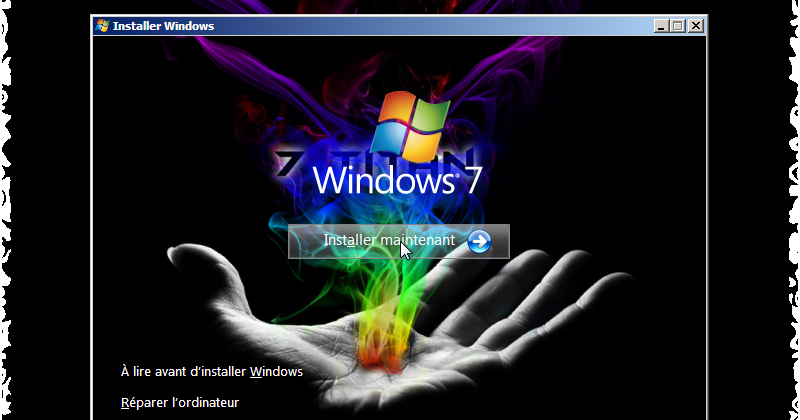Click the Installer Windows title text
Image resolution: width=800 pixels, height=420 pixels.
click(163, 26)
